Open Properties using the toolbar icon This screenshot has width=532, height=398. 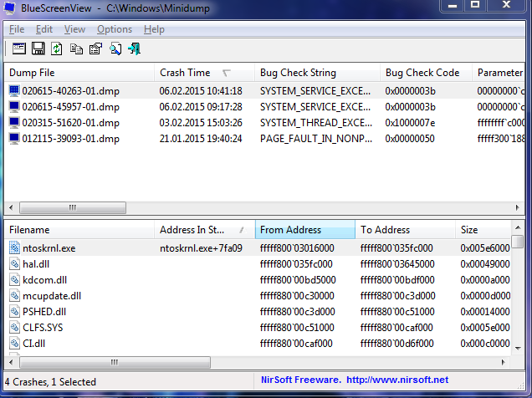pos(95,49)
